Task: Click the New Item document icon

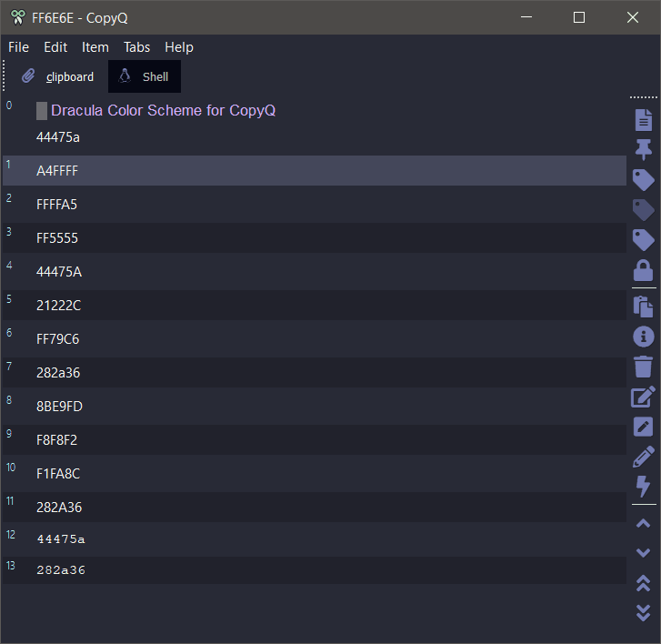Action: coord(644,120)
